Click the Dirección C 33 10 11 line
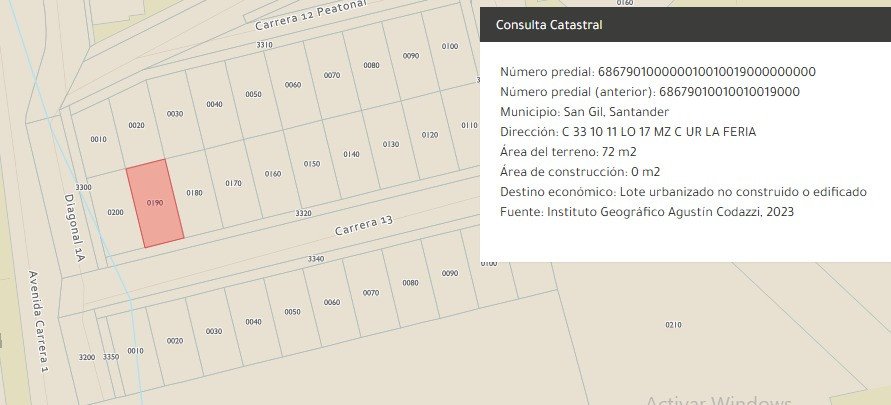This screenshot has height=405, width=891. click(x=628, y=132)
